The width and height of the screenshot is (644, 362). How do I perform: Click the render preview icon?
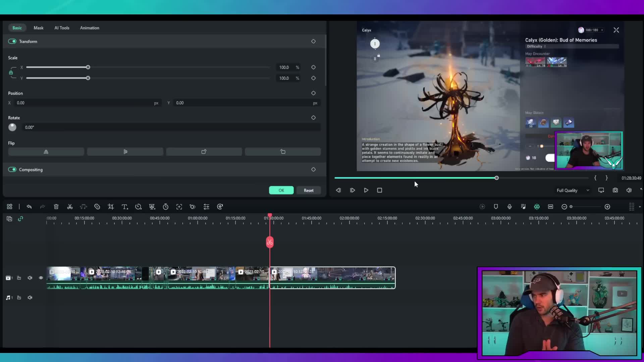(x=482, y=207)
